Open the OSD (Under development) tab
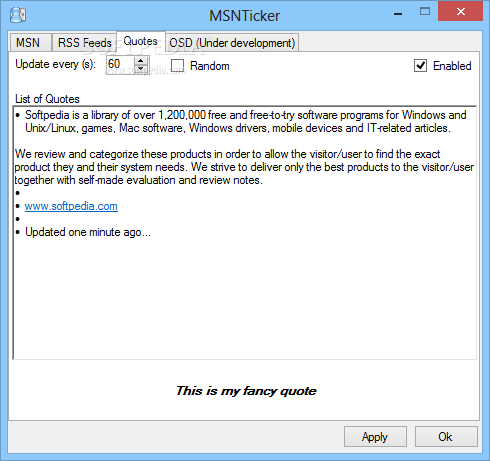This screenshot has width=490, height=461. point(232,43)
